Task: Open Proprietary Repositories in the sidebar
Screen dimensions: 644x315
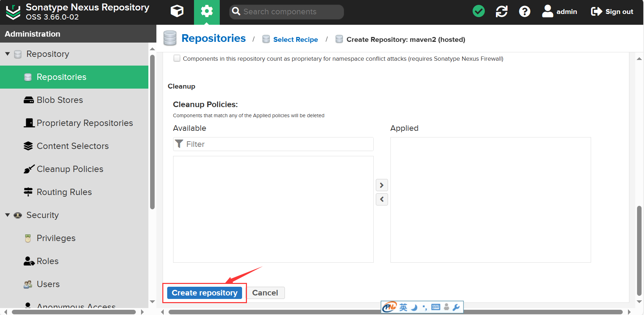Action: (x=74, y=123)
